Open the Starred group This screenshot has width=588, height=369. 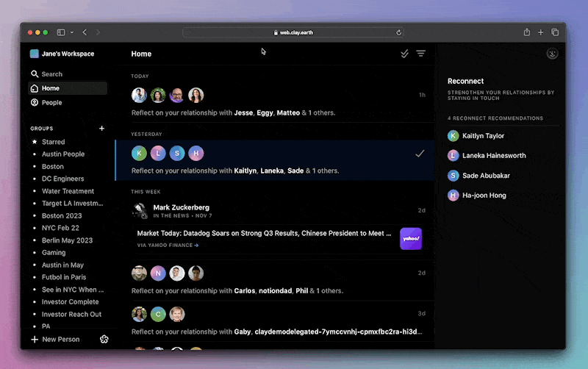[53, 142]
